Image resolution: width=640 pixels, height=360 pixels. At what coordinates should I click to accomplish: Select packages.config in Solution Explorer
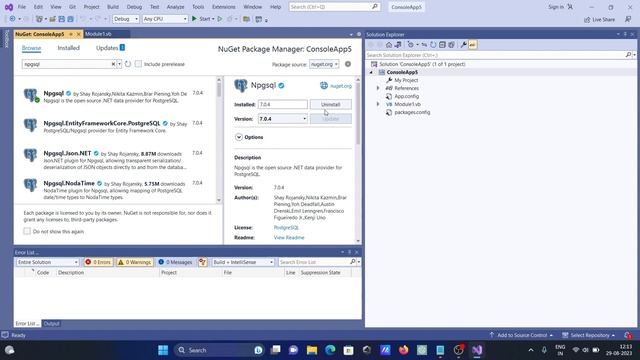[x=412, y=112]
